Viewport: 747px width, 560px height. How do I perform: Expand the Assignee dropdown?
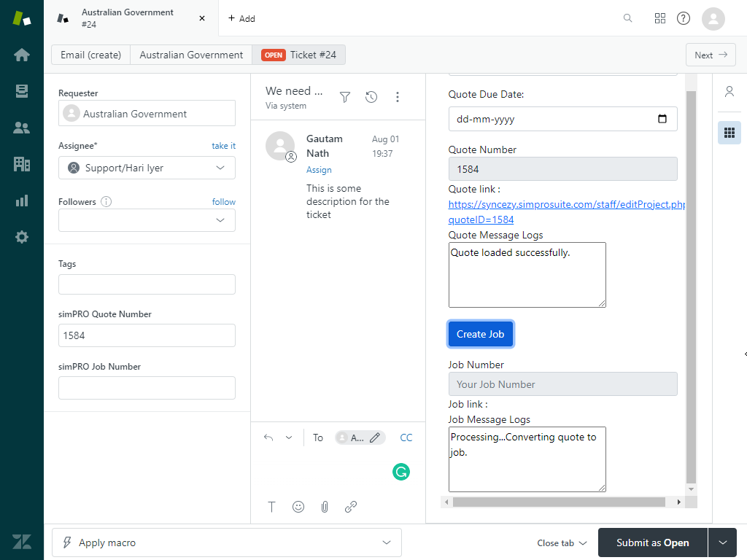click(147, 168)
